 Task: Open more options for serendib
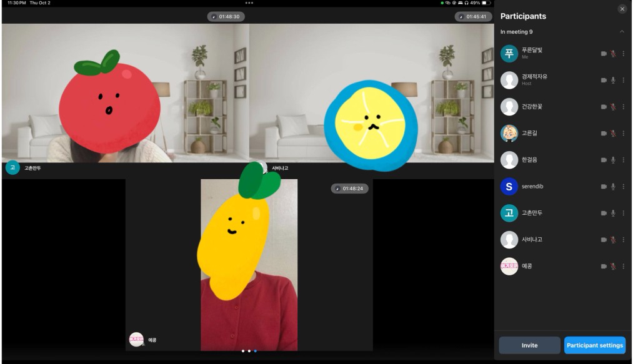click(623, 187)
